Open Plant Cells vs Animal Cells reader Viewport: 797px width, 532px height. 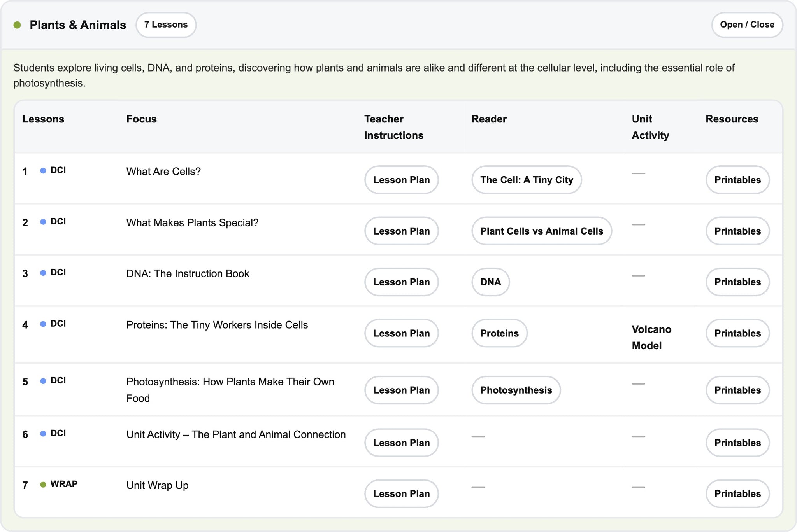(542, 231)
